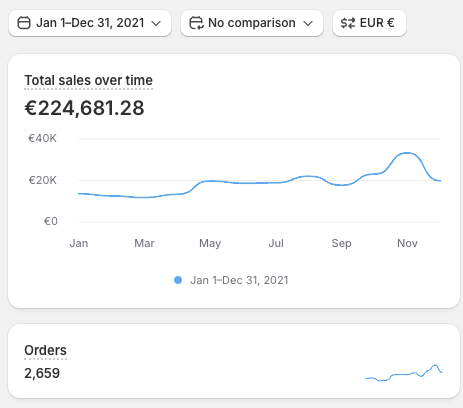This screenshot has height=408, width=463.
Task: Expand the No comparison chevron arrow
Action: click(308, 23)
